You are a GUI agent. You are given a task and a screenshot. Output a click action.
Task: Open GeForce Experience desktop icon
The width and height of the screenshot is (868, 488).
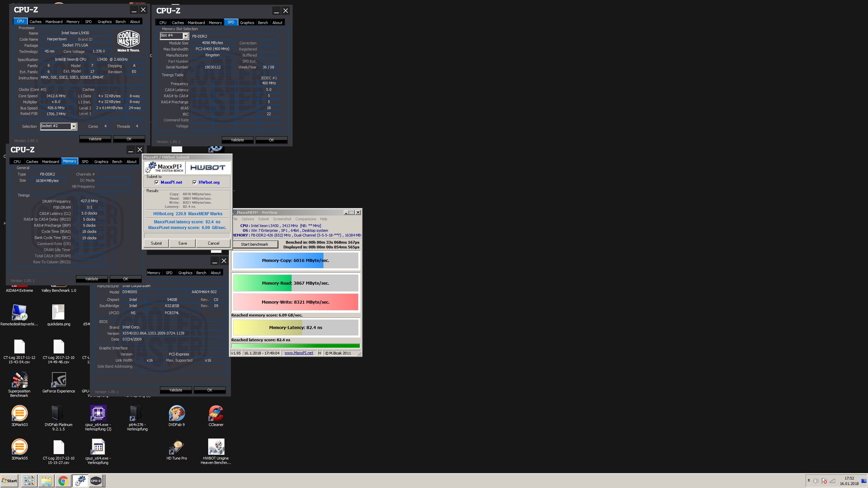click(x=59, y=382)
